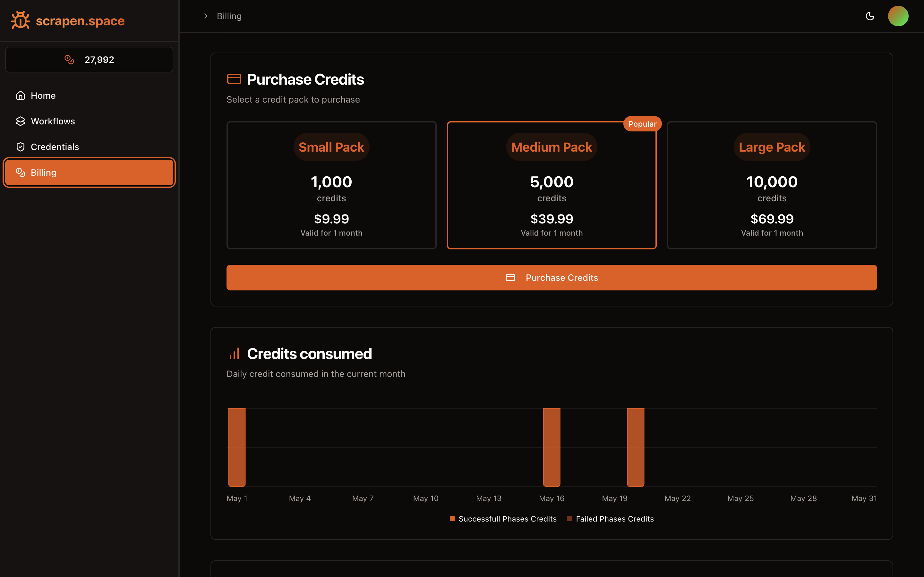Go to Credentials in the sidebar
The width and height of the screenshot is (924, 577).
55,147
